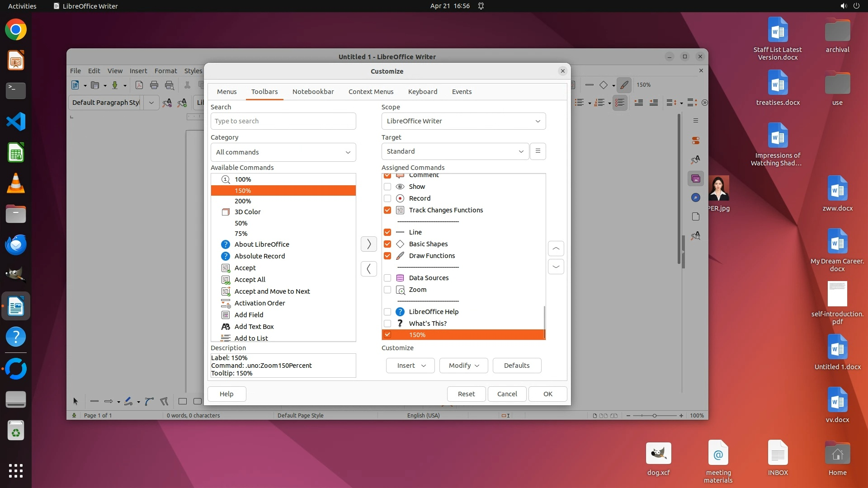This screenshot has width=868, height=488.
Task: Click the add-to-toolbar right arrow button
Action: [368, 244]
